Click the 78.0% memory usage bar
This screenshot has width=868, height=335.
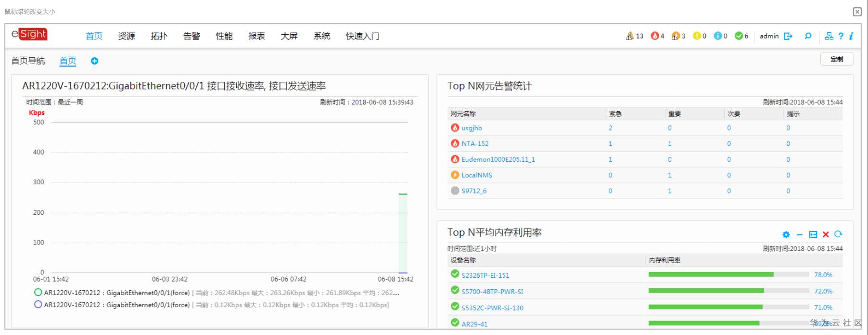coord(728,274)
